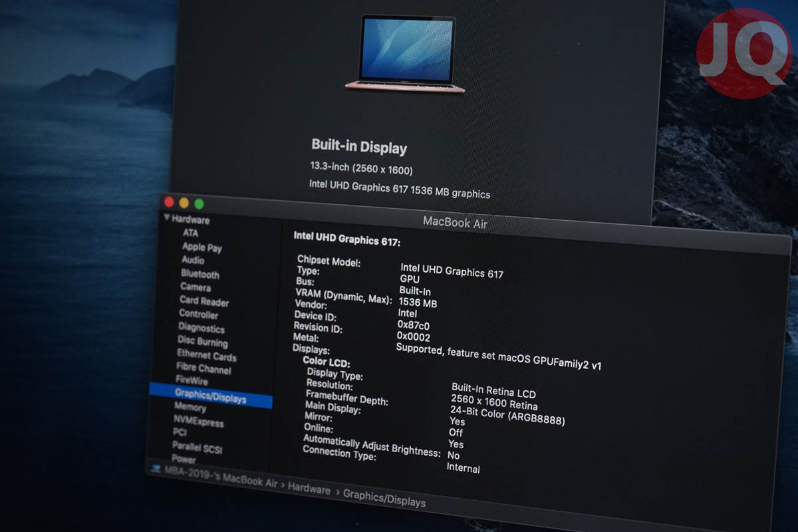Click the "0x0002" revision value

[413, 336]
